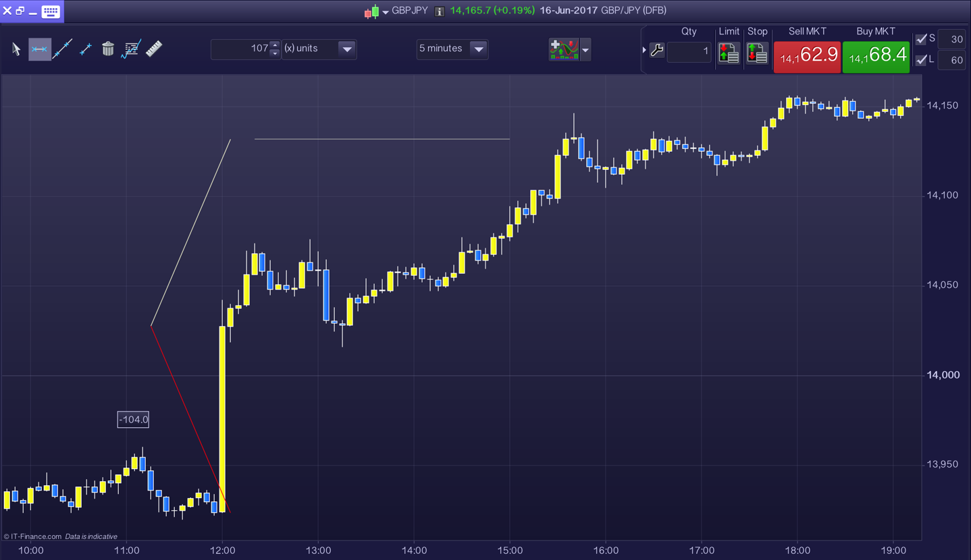
Task: Open the chart style dropdown beside GBPJPY
Action: coord(386,11)
